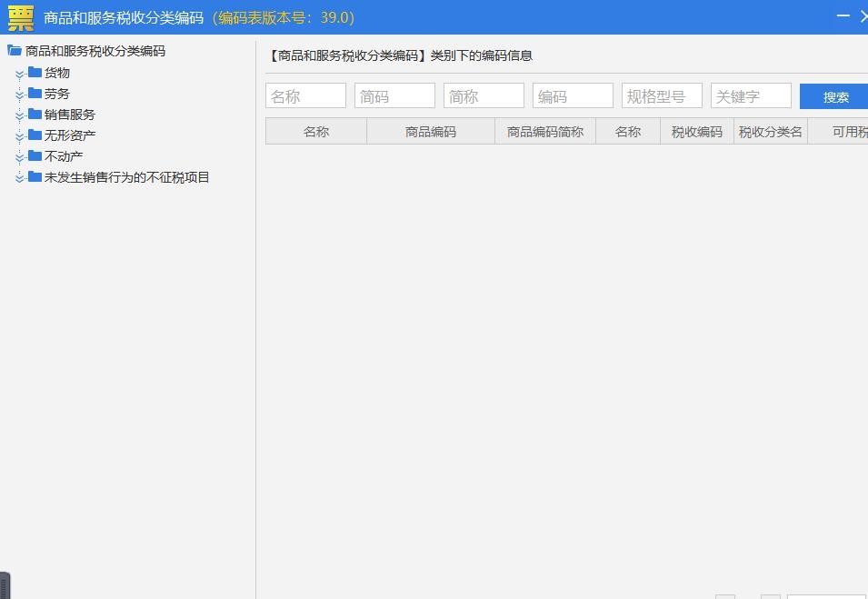The height and width of the screenshot is (599, 868).
Task: Click the 商品编码简称 column header
Action: 545,132
